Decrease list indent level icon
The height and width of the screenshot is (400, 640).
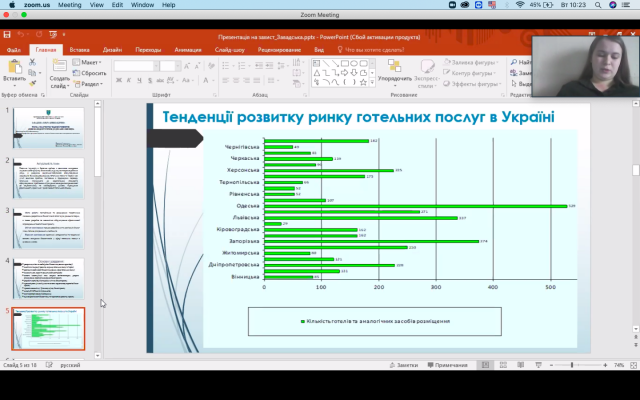259,66
